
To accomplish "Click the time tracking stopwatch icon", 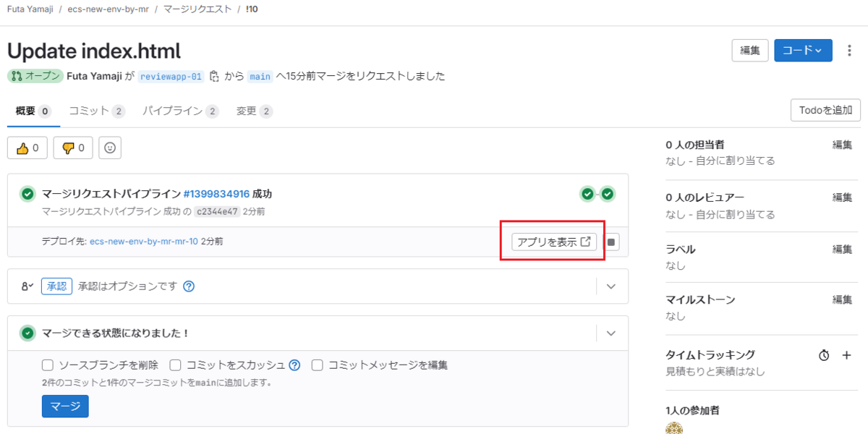I will tap(824, 355).
